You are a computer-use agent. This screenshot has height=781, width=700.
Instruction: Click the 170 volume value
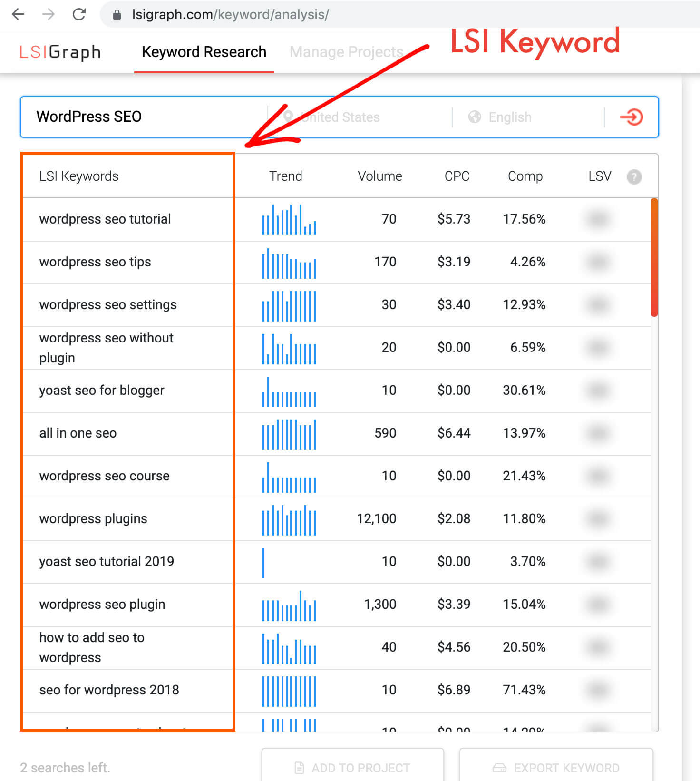click(x=385, y=262)
